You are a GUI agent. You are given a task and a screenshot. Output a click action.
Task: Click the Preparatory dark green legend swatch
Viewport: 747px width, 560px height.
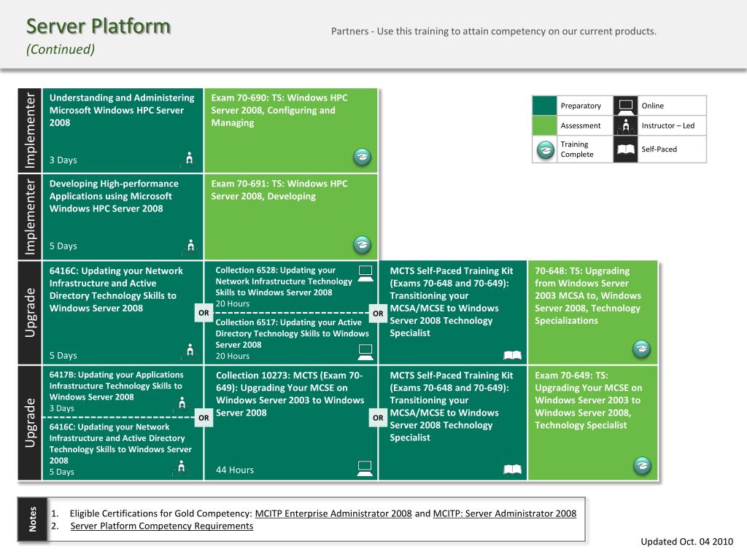click(544, 105)
